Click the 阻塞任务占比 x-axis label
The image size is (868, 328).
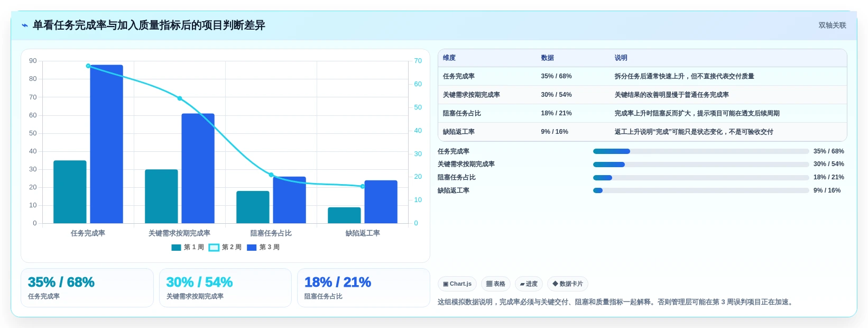(x=271, y=233)
